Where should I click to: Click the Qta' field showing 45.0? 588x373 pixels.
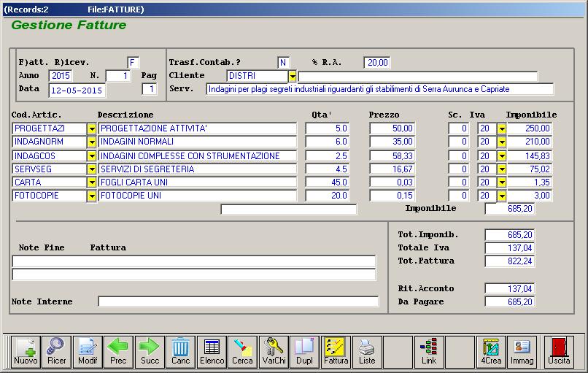tap(327, 182)
